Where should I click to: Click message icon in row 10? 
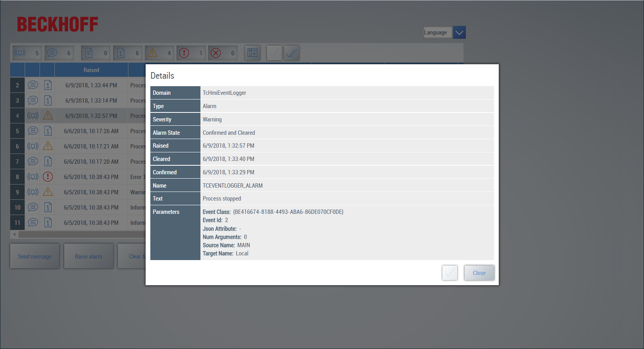pyautogui.click(x=33, y=207)
